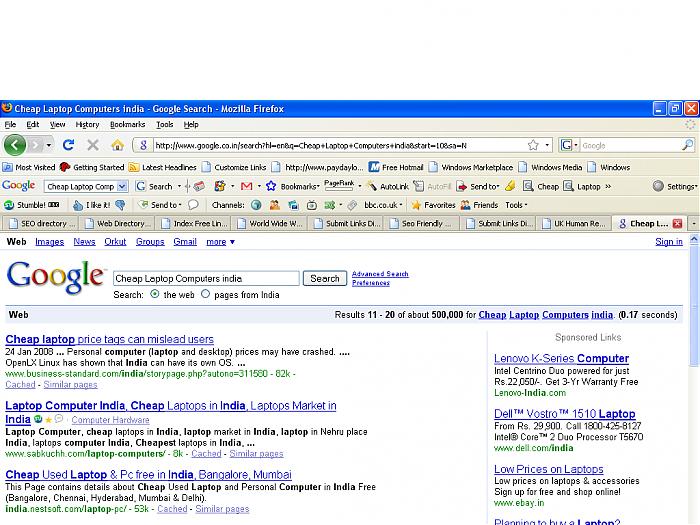Open Google Toolbar Settings
Screen dimensions: 700x525
tap(675, 186)
